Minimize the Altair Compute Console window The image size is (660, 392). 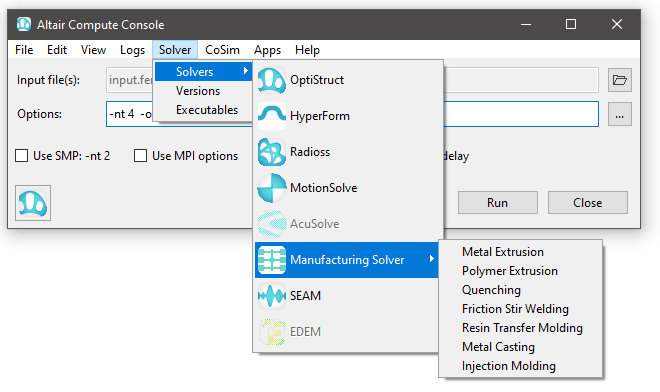[x=526, y=24]
